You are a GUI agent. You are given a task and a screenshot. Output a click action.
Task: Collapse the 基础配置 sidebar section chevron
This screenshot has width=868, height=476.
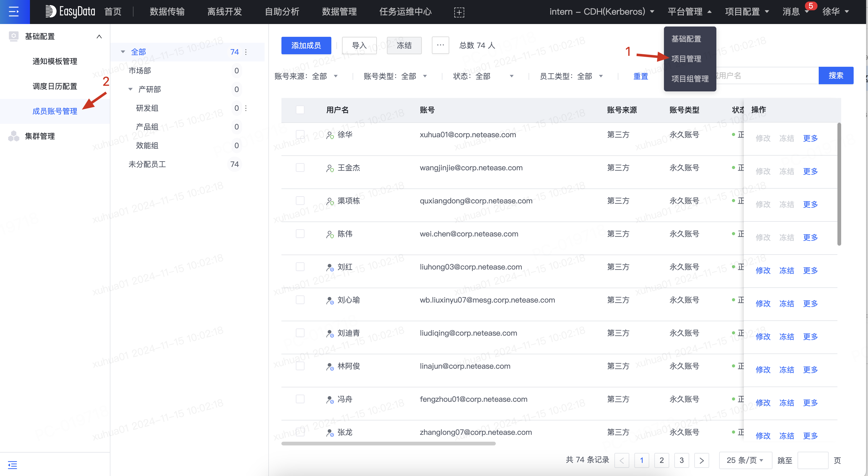click(99, 36)
